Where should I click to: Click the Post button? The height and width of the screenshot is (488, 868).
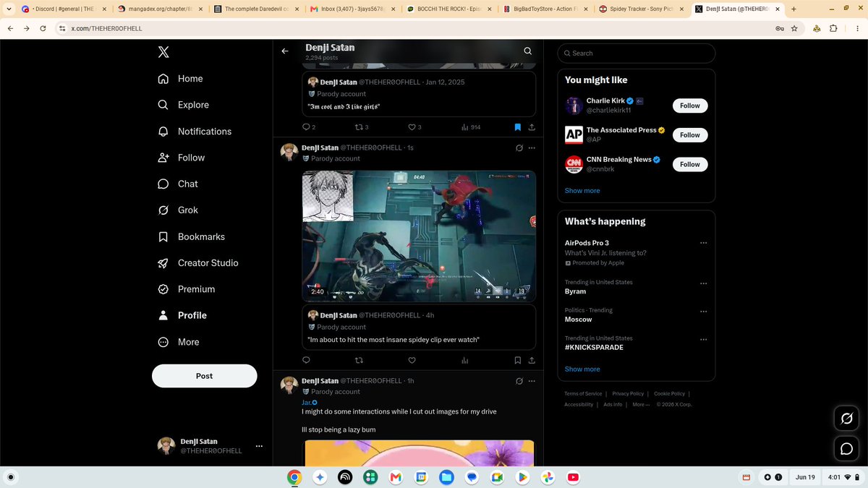point(205,376)
